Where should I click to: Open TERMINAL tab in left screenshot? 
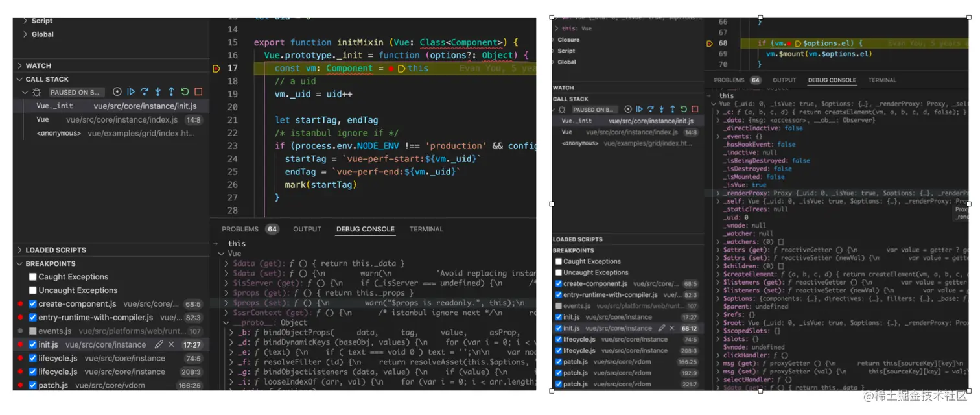[x=426, y=229]
